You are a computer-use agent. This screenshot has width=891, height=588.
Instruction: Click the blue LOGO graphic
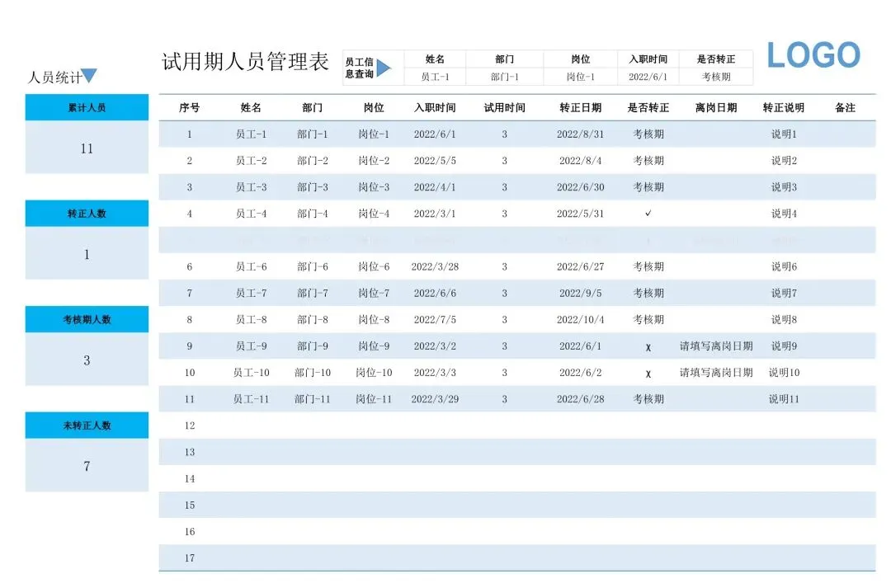coord(813,55)
